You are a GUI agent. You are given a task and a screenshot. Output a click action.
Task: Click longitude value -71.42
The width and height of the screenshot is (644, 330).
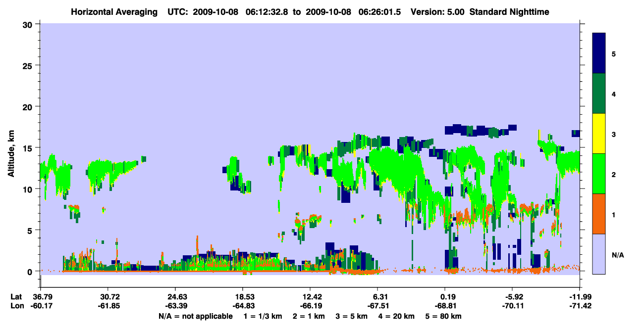coord(580,306)
